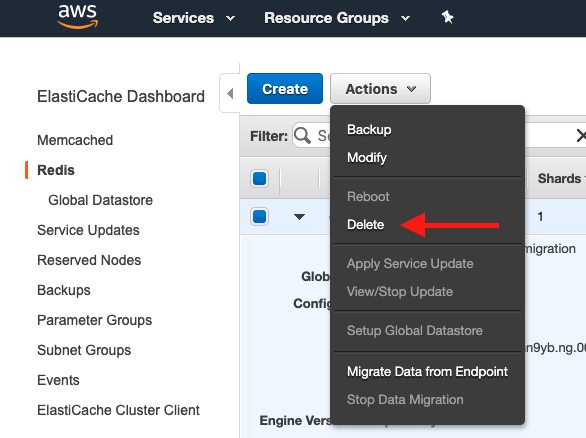586x438 pixels.
Task: Open the Resource Groups dropdown
Action: pos(337,18)
